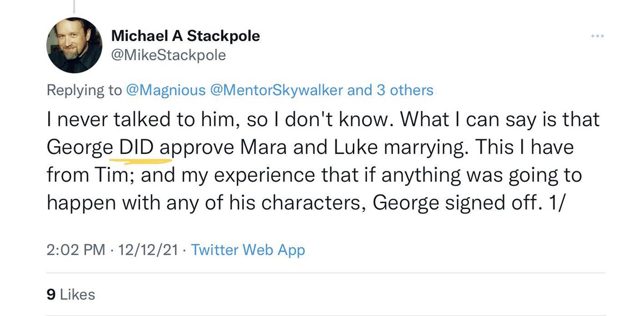Click the thread connector line above the avatar
This screenshot has width=644, height=316.
[x=74, y=5]
